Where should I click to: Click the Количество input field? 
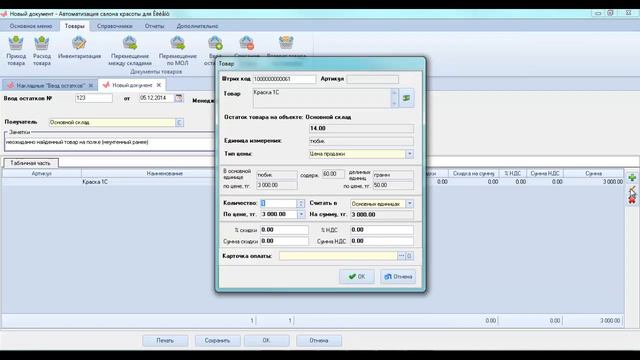279,203
